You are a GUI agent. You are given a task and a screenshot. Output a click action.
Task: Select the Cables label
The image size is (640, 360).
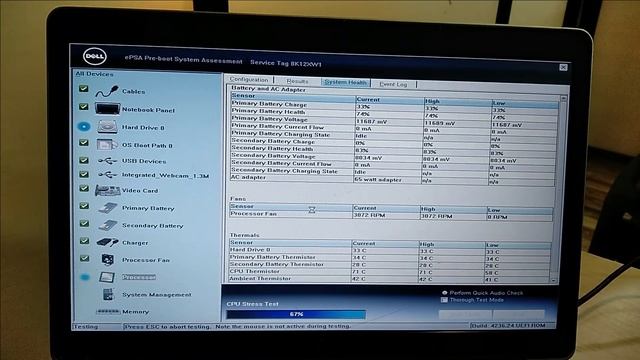[x=133, y=91]
